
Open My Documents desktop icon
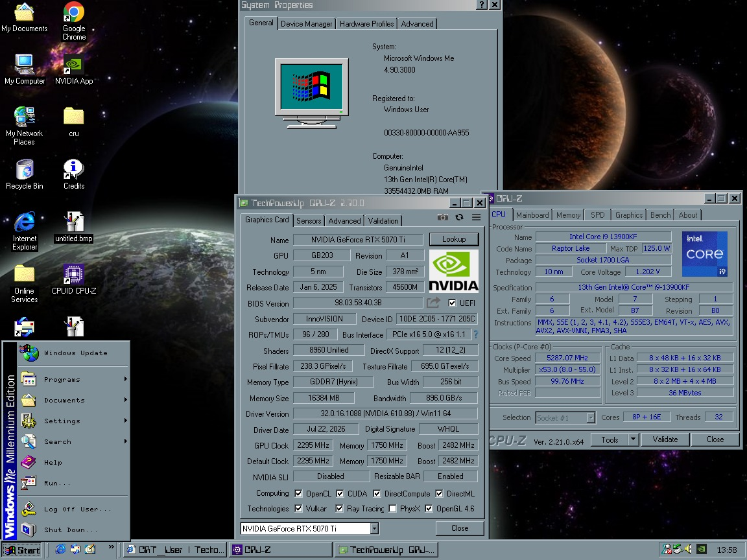pos(24,18)
